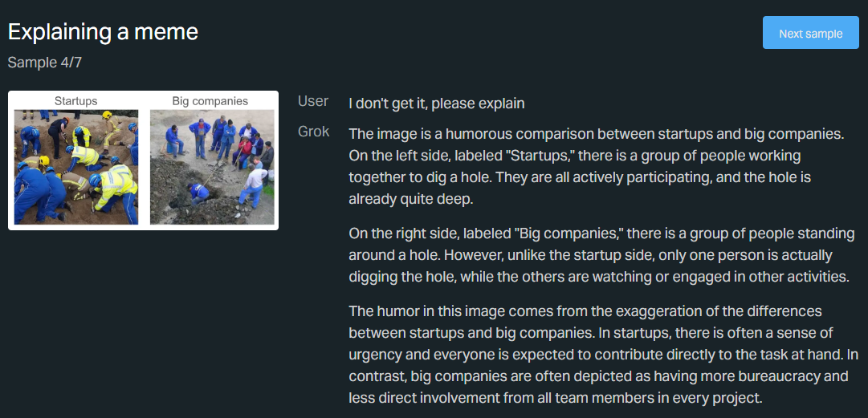Click the line ending "in every project."

click(x=554, y=397)
